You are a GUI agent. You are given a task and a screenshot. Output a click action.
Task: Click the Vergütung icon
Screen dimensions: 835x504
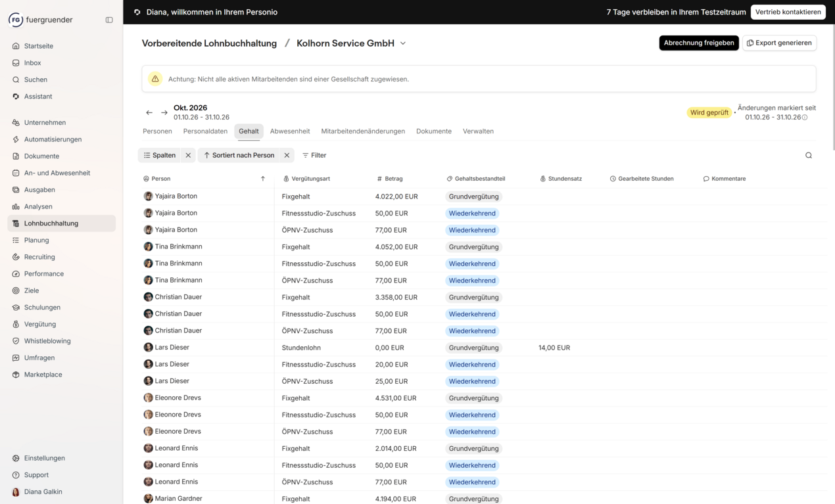click(16, 325)
